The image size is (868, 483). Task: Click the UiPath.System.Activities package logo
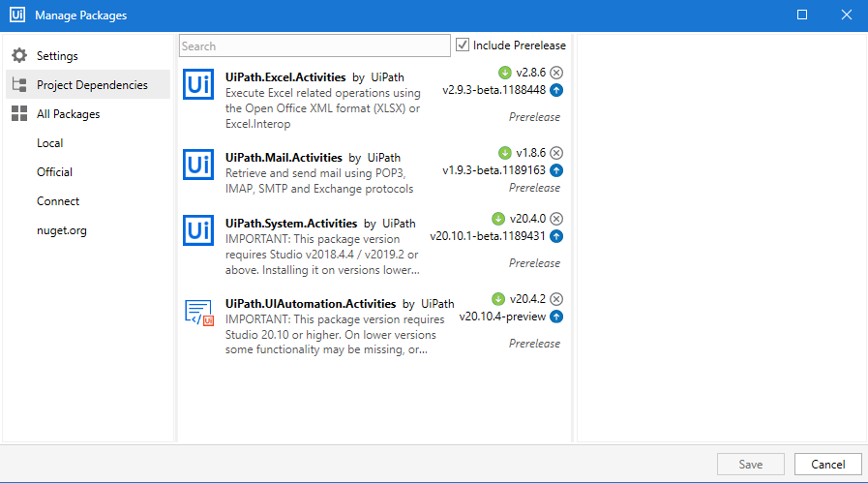[x=198, y=230]
